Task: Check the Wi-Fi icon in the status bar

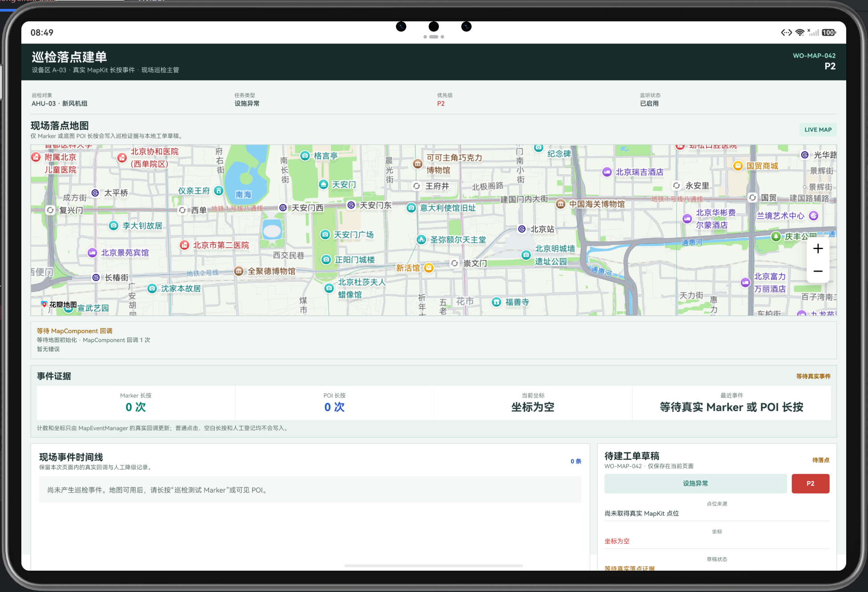Action: [x=800, y=32]
